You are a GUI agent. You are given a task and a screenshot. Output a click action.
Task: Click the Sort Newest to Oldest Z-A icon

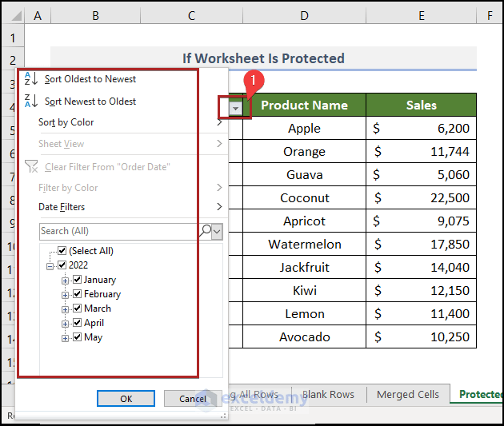click(31, 102)
